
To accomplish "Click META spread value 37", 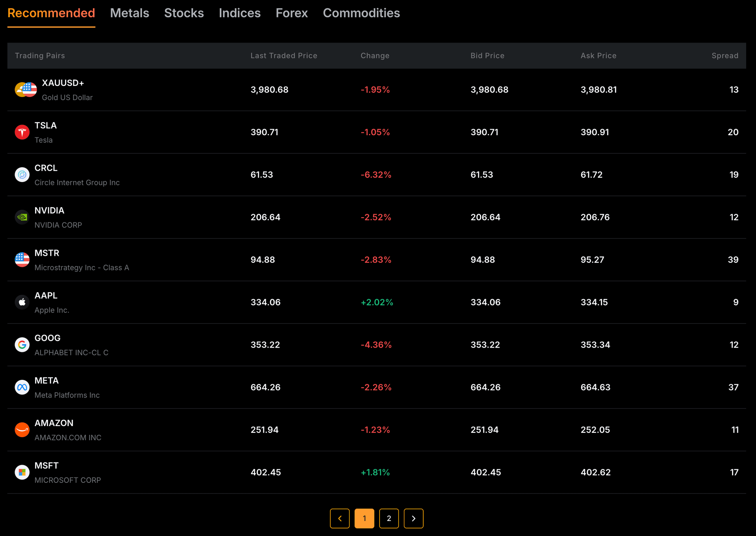I will pyautogui.click(x=733, y=387).
